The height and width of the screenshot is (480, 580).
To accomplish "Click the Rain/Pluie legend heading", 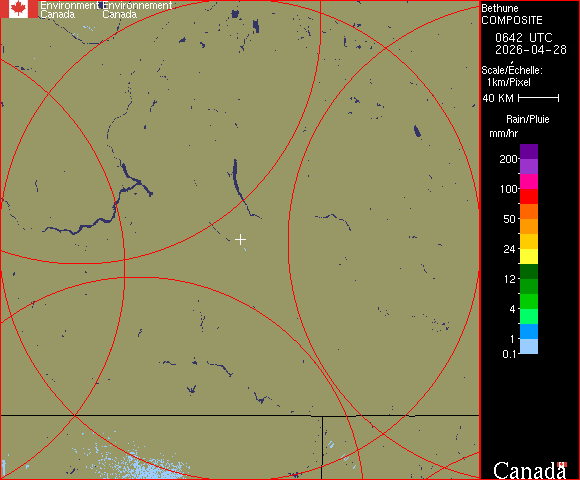I will coord(527,119).
